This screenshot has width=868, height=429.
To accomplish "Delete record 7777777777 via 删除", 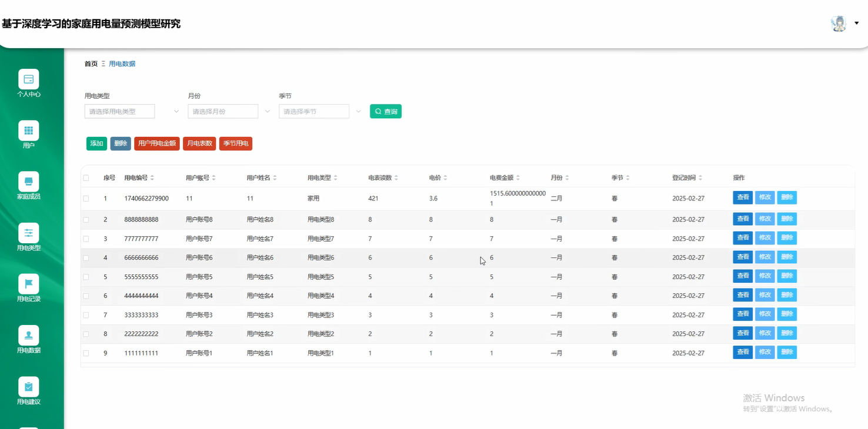I will (787, 238).
